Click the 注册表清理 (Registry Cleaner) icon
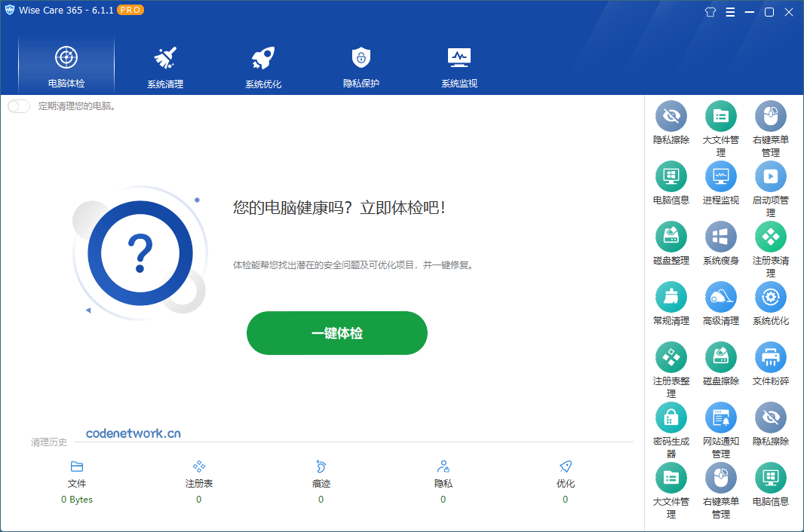This screenshot has height=532, width=804. tap(770, 237)
